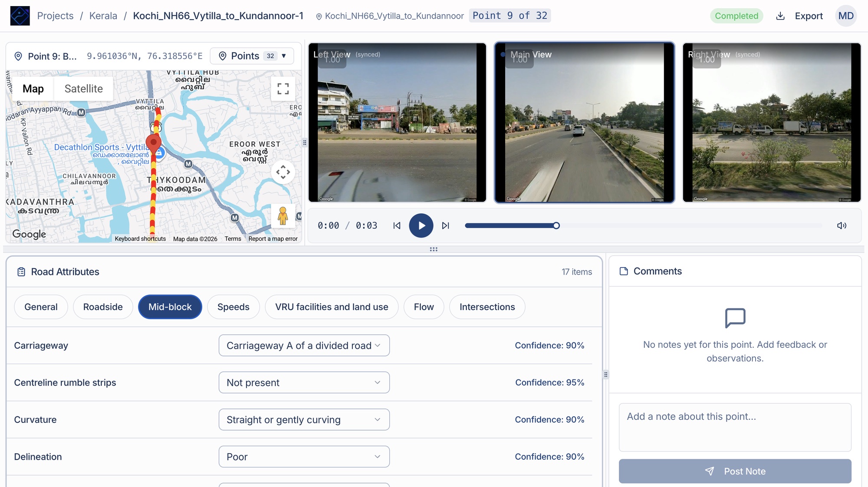Select the Right View thumbnail
This screenshot has width=868, height=487.
772,122
